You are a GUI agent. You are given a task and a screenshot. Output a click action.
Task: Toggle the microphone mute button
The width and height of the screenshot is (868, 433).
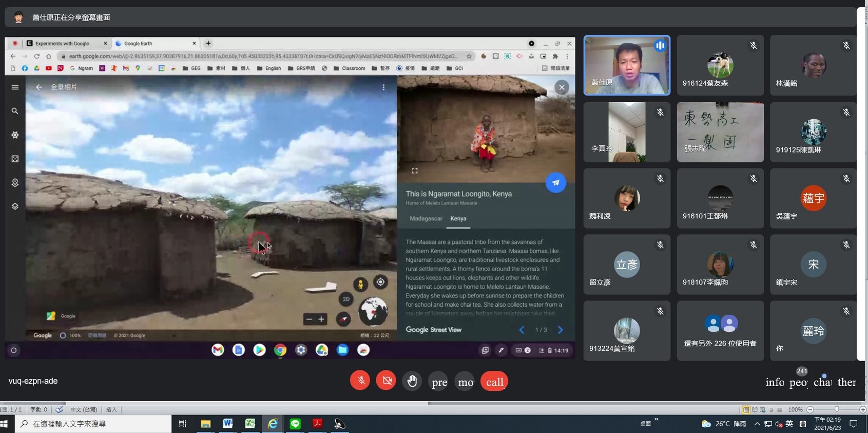click(360, 381)
